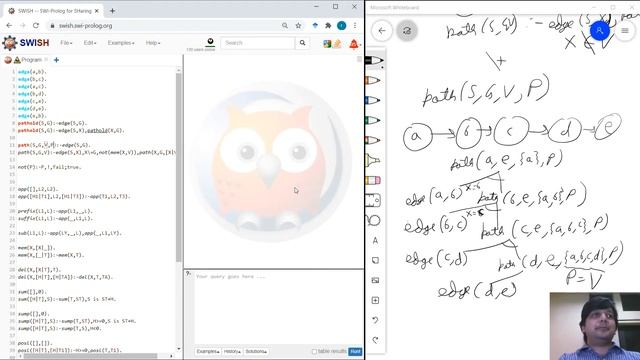The image size is (640, 360).
Task: Click the SWISH chat/broadcast icon beside bell
Action: tap(337, 43)
